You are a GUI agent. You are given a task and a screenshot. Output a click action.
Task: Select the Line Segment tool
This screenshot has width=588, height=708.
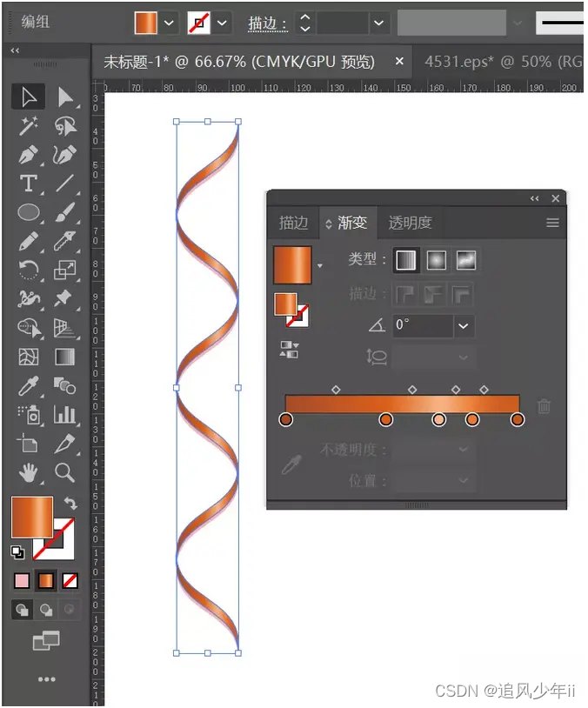(x=65, y=184)
